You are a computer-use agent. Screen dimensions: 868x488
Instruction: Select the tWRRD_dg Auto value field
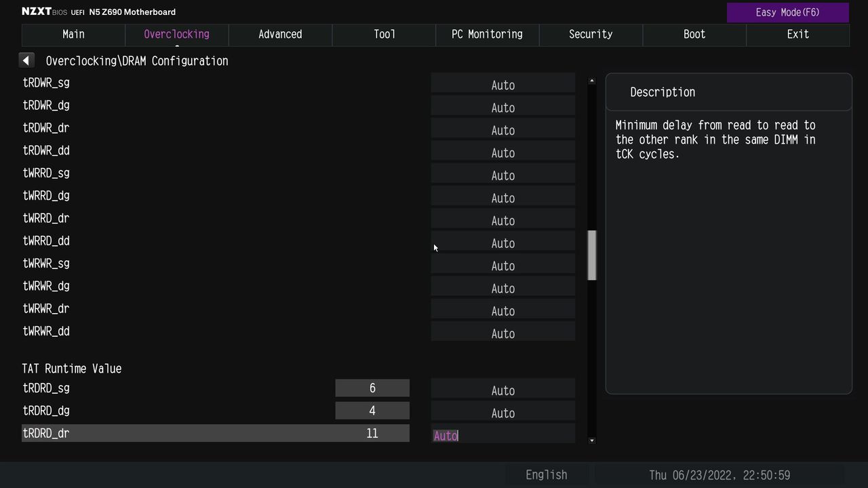coord(503,197)
